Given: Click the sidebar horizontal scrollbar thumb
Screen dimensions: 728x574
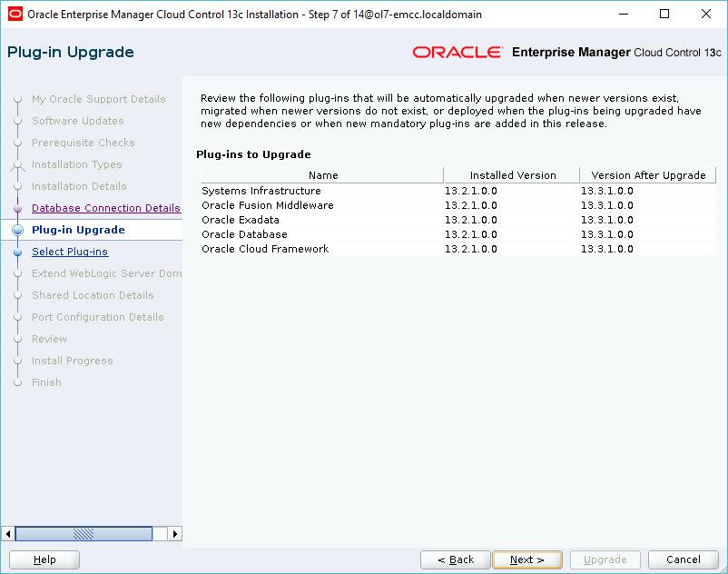Looking at the screenshot, I should [x=84, y=534].
